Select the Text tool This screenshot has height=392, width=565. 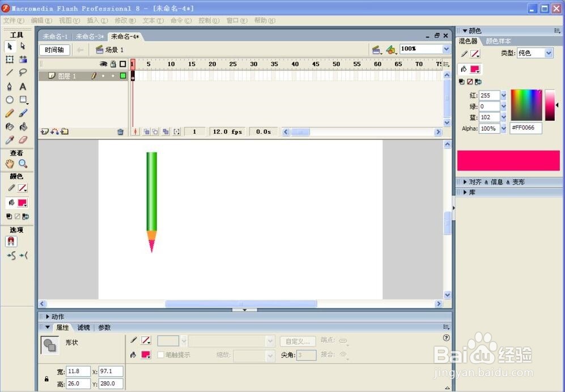point(23,87)
